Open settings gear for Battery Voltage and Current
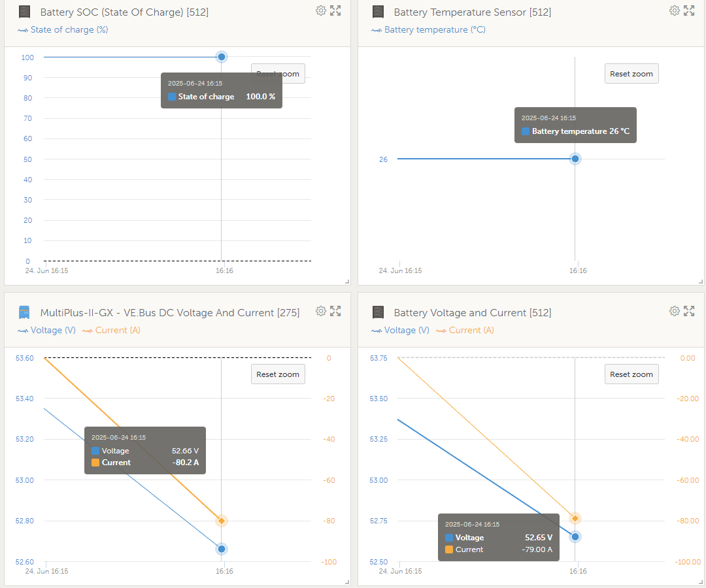This screenshot has height=588, width=706. click(x=675, y=311)
